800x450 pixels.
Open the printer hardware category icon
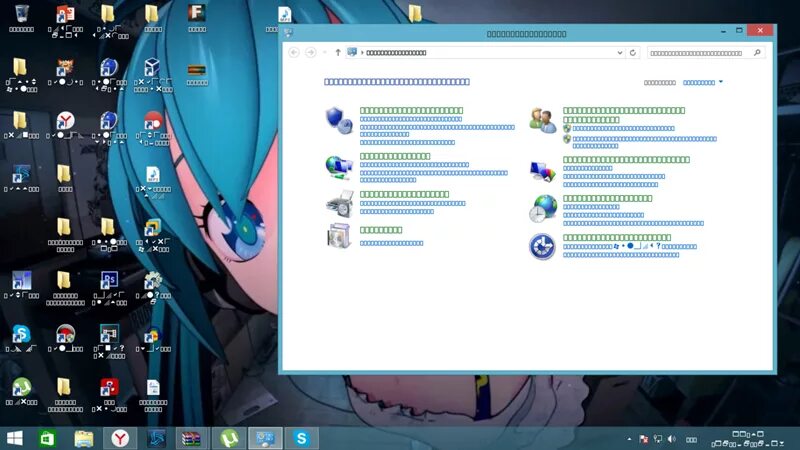339,204
